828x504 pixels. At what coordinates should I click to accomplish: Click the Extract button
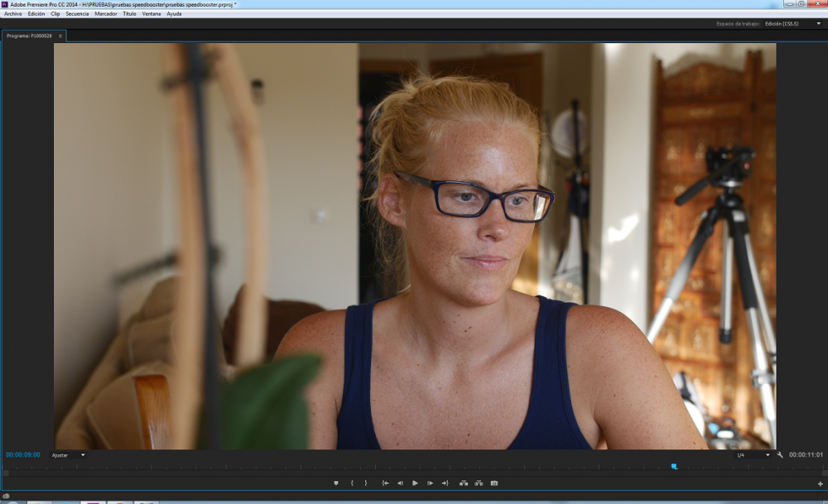[479, 482]
